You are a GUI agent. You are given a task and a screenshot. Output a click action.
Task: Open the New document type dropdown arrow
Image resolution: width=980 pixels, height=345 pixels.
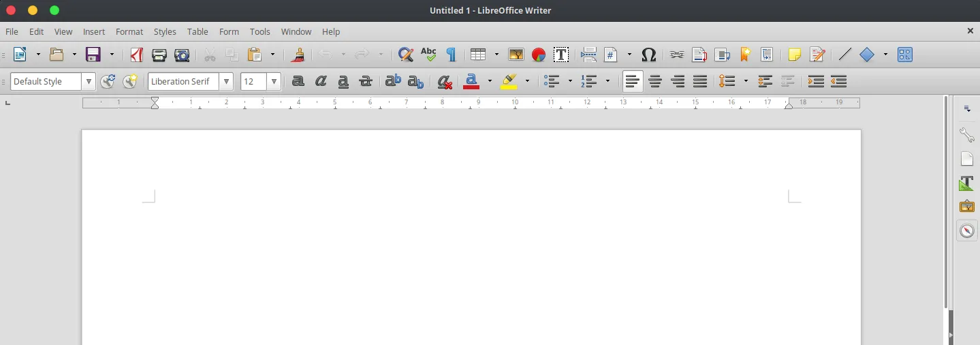coord(38,55)
